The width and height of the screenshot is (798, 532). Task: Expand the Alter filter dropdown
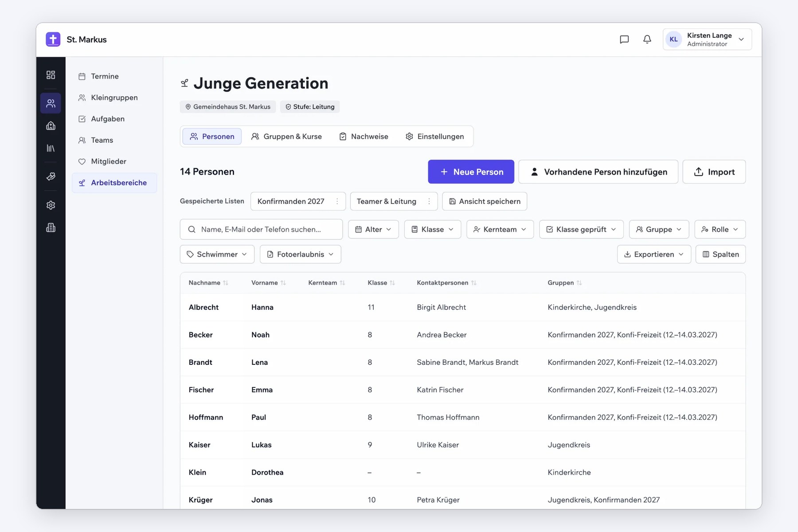click(x=373, y=229)
